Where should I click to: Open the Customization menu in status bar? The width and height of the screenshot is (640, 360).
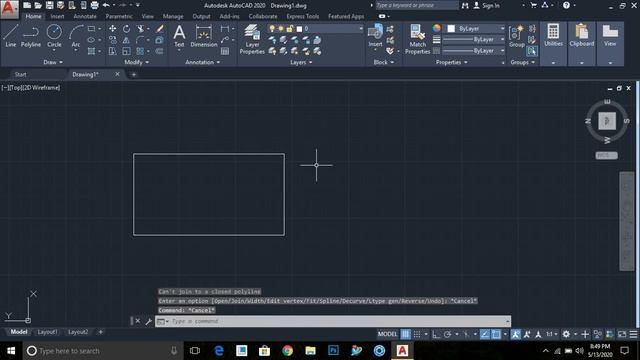(x=633, y=334)
